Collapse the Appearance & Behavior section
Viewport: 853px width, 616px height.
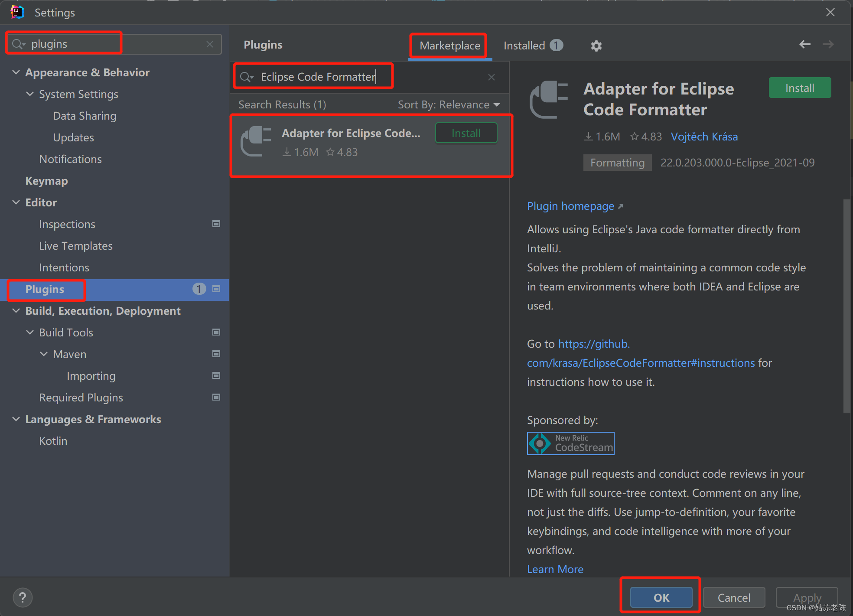(x=16, y=72)
